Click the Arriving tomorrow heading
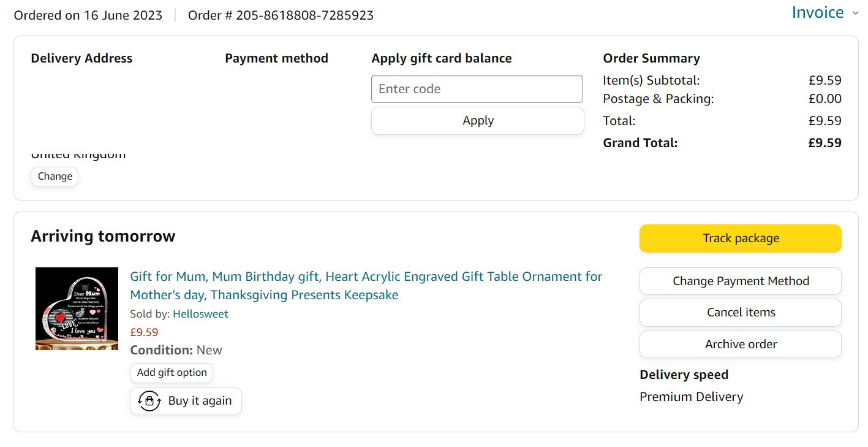Viewport: 868px width, 447px height. pyautogui.click(x=103, y=236)
